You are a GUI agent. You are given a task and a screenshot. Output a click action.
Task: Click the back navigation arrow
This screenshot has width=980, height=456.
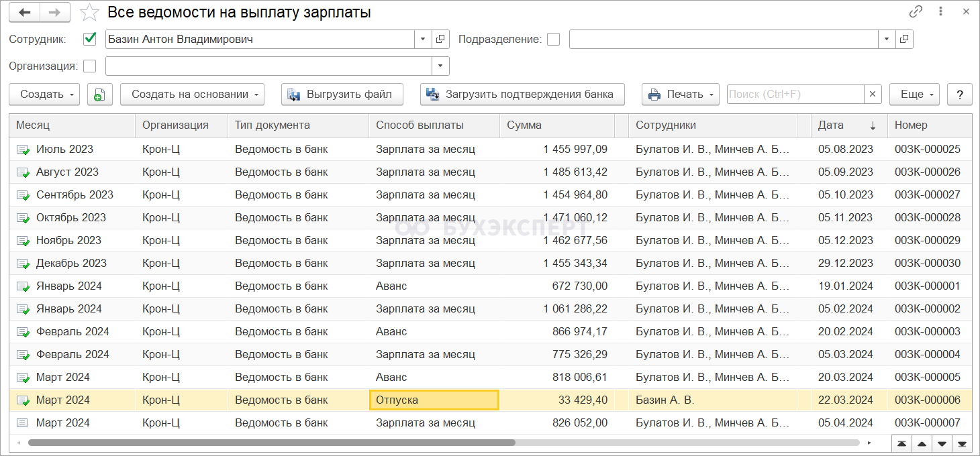(x=24, y=13)
